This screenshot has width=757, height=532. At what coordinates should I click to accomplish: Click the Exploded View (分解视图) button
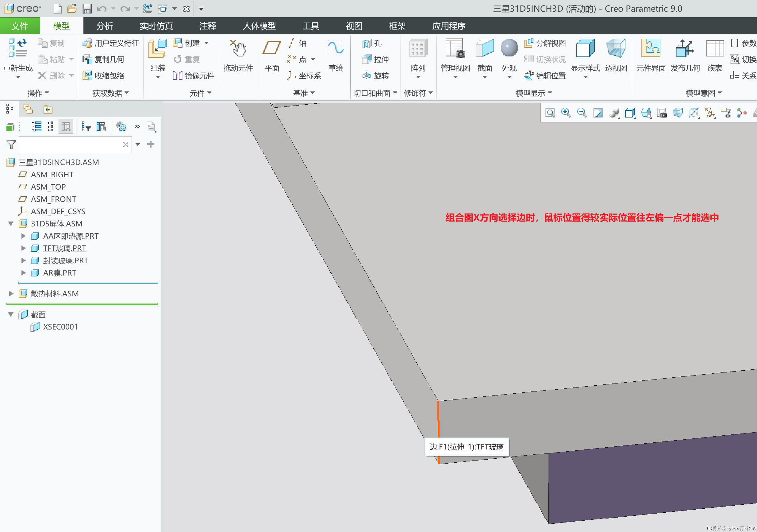pyautogui.click(x=545, y=43)
